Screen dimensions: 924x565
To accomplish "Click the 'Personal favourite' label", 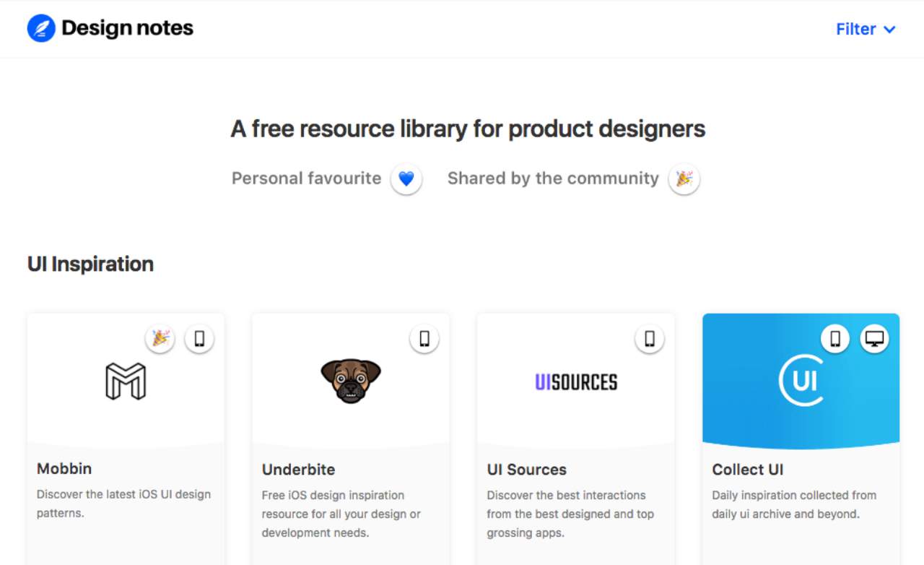I will pyautogui.click(x=306, y=178).
